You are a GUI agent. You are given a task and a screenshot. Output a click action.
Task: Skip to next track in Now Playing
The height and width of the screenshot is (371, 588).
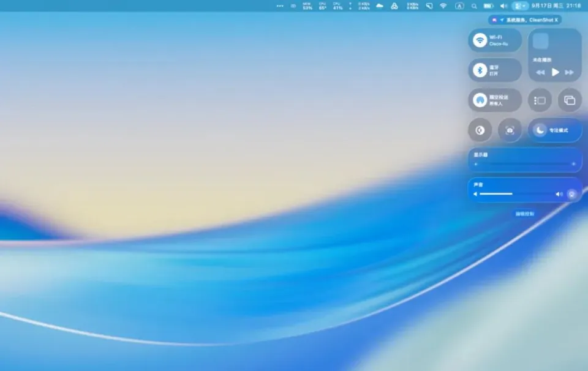click(x=570, y=72)
